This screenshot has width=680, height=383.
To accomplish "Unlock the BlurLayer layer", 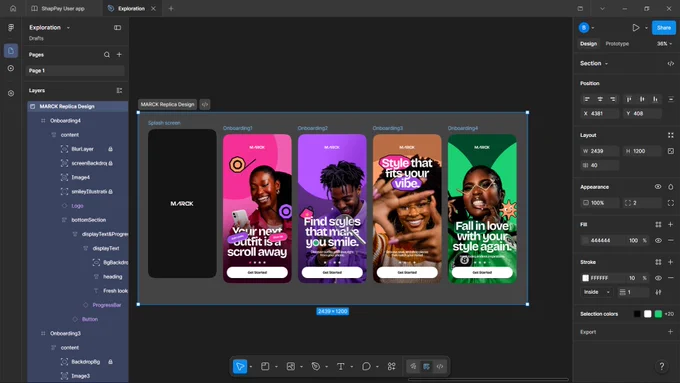I will 111,149.
